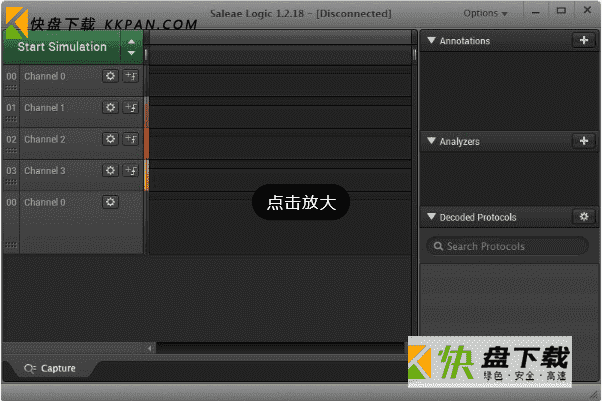Set the trigger edge for digital Channel 0
The width and height of the screenshot is (602, 401).
tap(131, 76)
